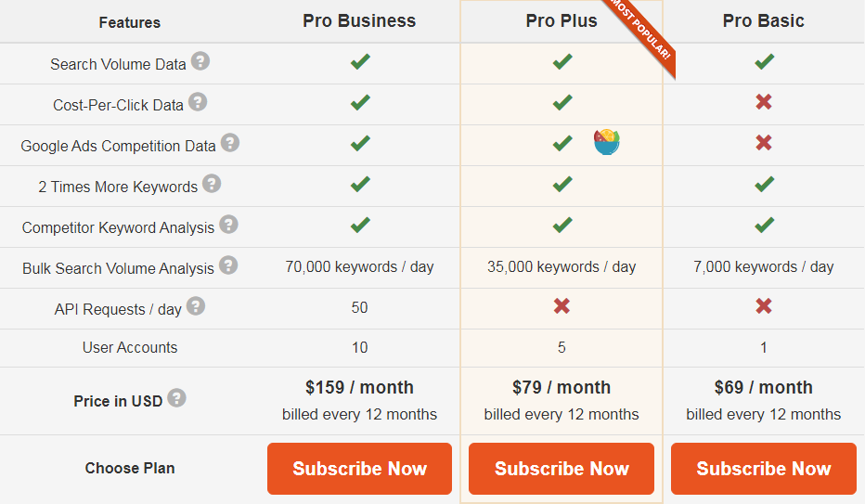Viewport: 865px width, 504px height.
Task: Open Bulk Search Volume Analysis help icon
Action: point(228,265)
